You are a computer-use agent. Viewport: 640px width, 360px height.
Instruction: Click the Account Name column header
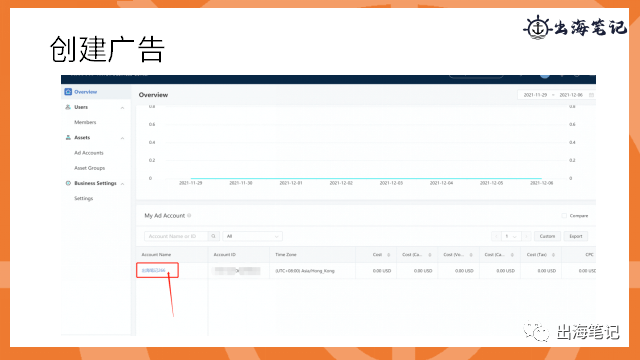[156, 255]
